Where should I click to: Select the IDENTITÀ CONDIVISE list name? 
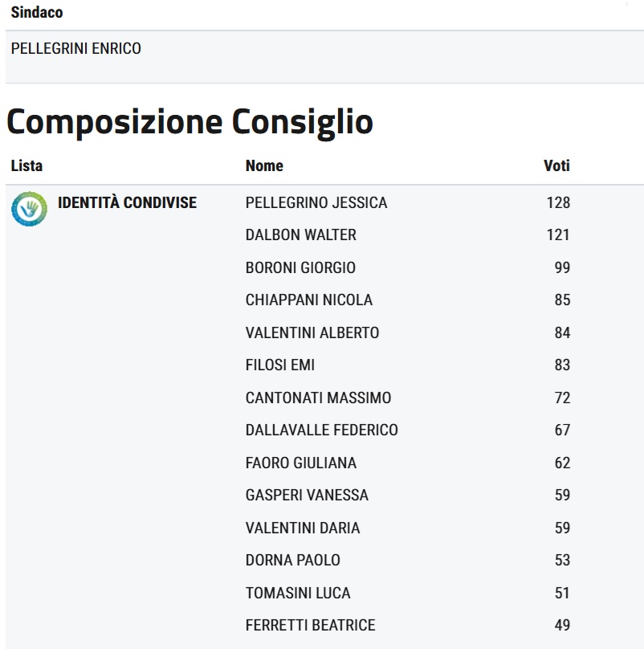(x=127, y=202)
